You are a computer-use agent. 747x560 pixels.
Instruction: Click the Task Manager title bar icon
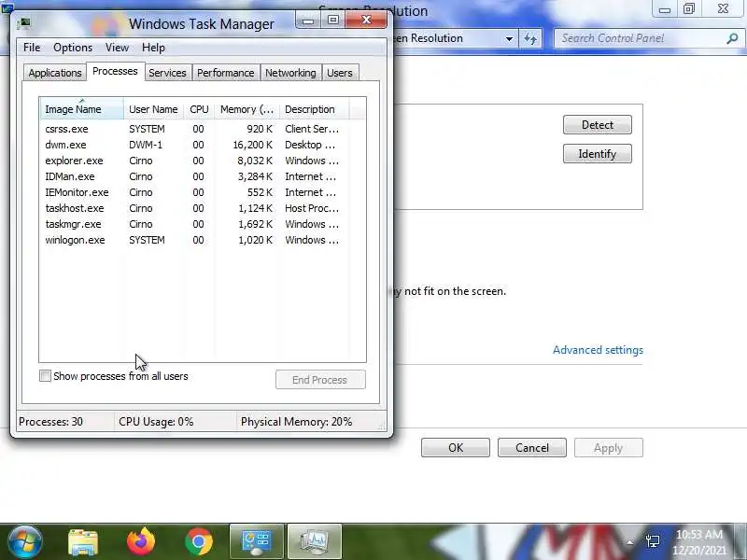[x=23, y=23]
